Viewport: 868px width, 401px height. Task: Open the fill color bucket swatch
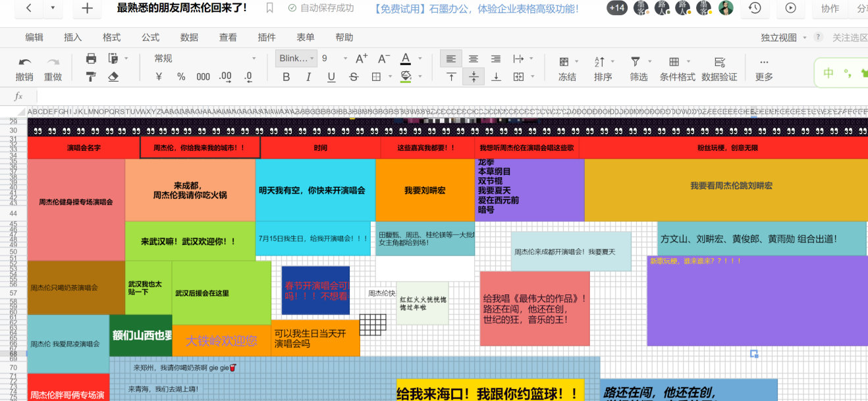(406, 76)
